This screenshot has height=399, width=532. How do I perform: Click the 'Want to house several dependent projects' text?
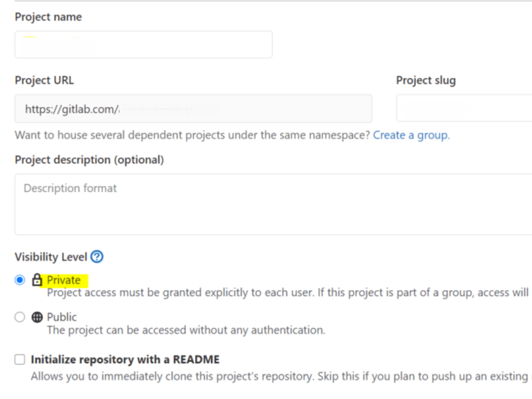point(192,135)
